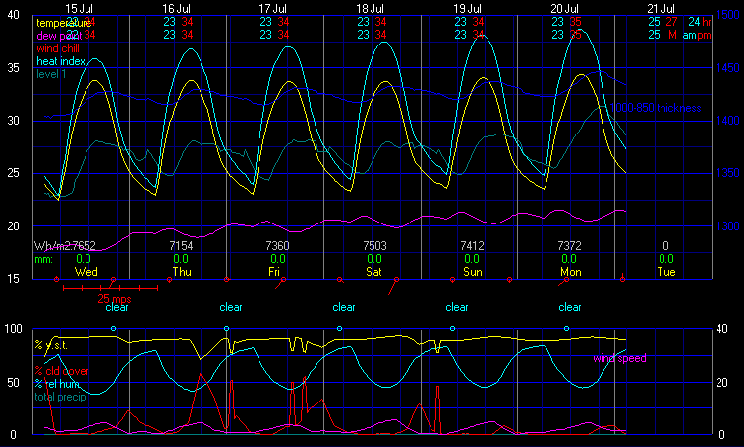Image resolution: width=744 pixels, height=447 pixels.
Task: Select the "1350" thickness axis value
Action: [728, 172]
